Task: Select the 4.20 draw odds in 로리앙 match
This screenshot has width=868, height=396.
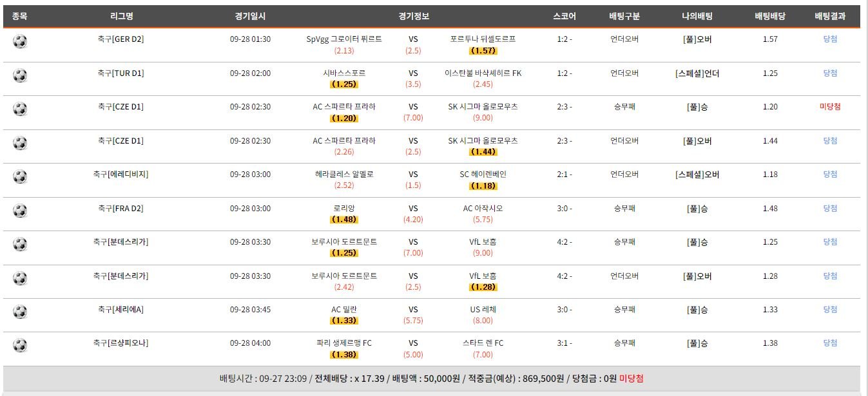Action: click(x=413, y=220)
